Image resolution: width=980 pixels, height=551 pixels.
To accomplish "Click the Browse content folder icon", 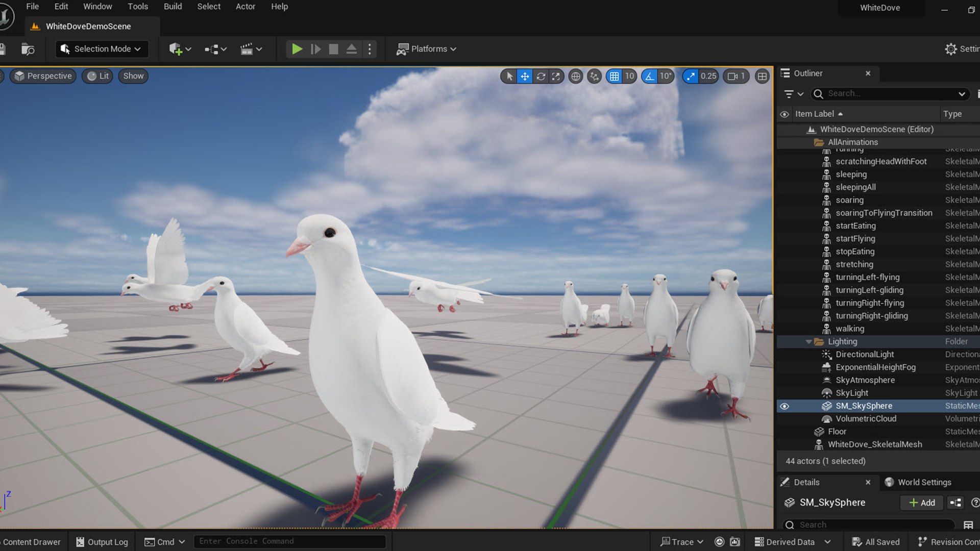I will (28, 49).
